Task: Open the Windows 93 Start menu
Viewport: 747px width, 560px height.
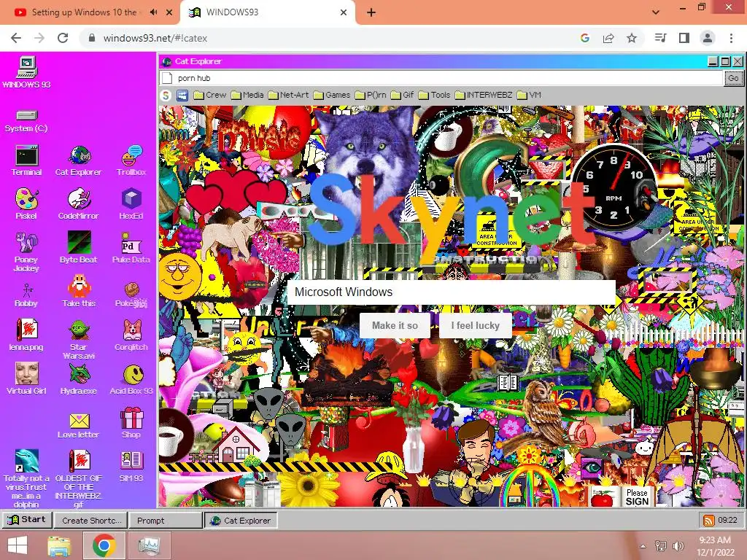Action: coord(27,520)
